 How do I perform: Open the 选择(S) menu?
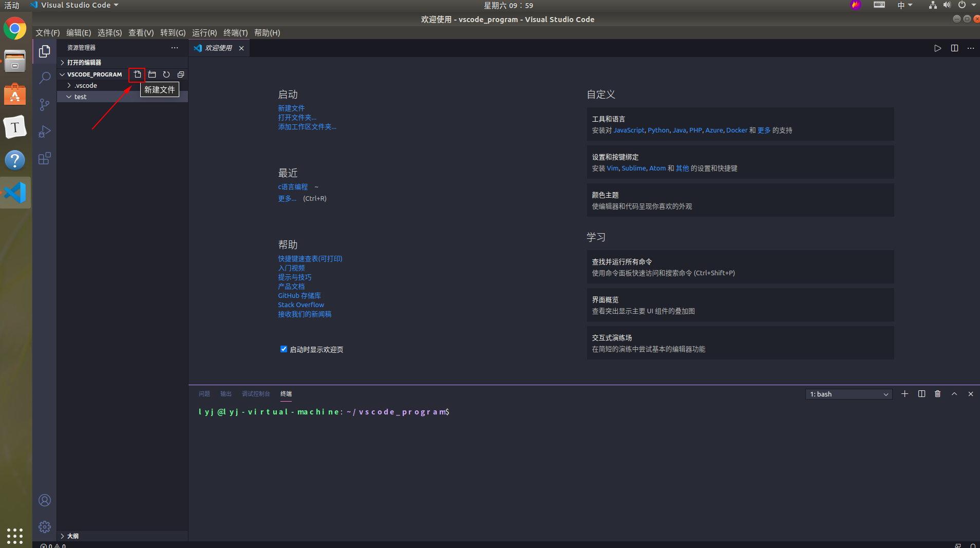pyautogui.click(x=110, y=33)
